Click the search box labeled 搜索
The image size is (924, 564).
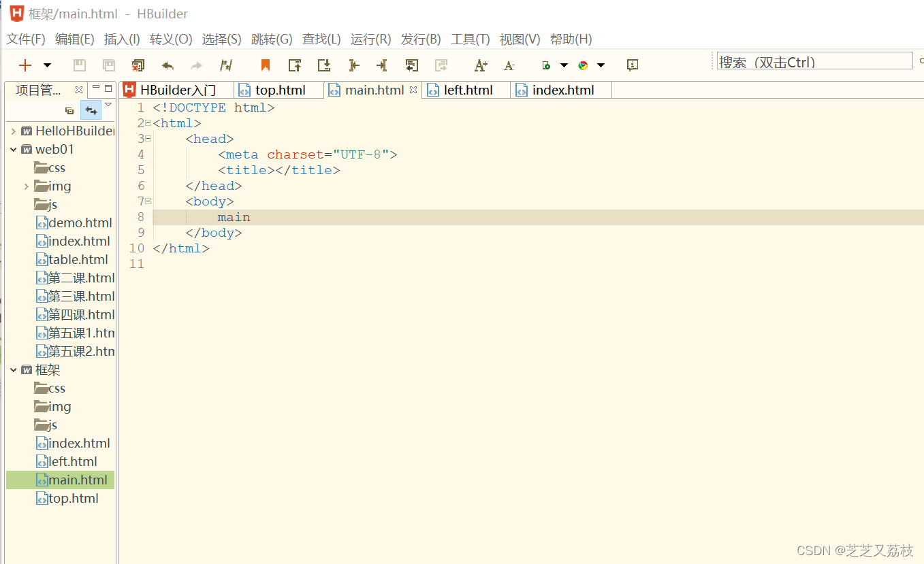[814, 61]
